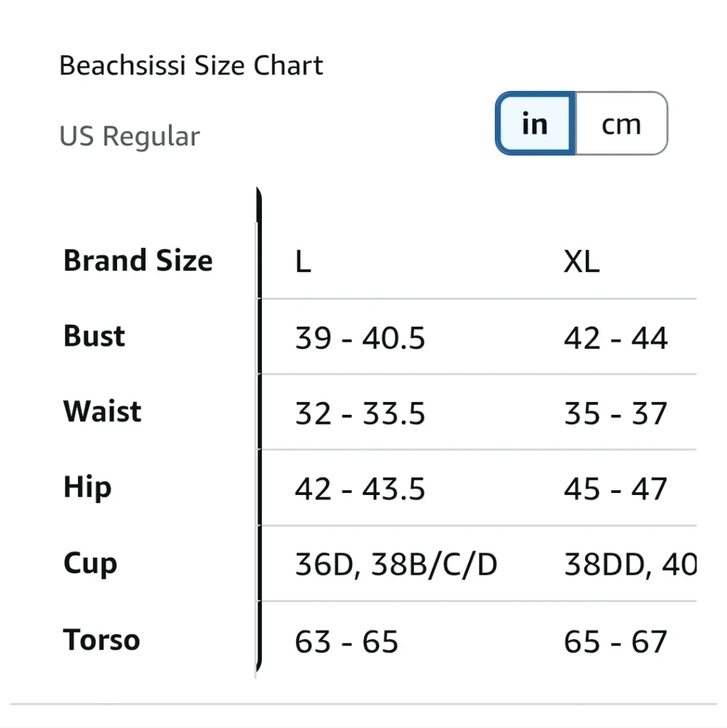Select the "in" inches unit toggle
This screenshot has height=728, width=727.
[x=535, y=124]
